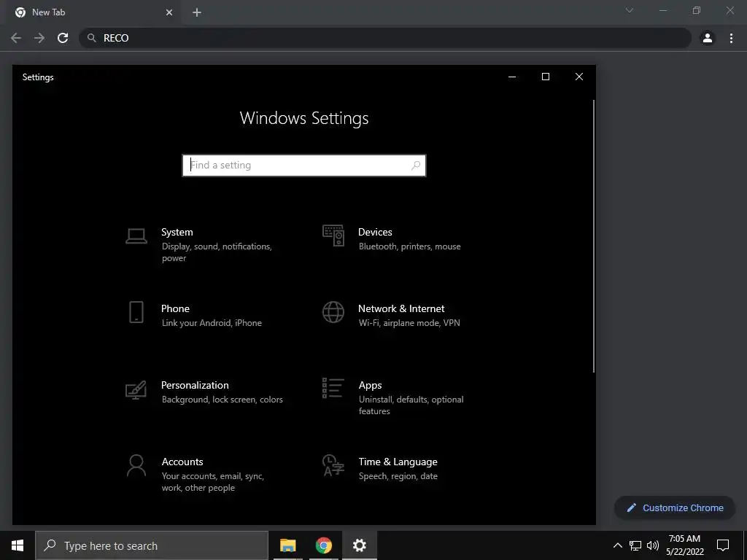Screen dimensions: 747x560
Task: Open the Network & Internet globe icon
Action: click(333, 312)
